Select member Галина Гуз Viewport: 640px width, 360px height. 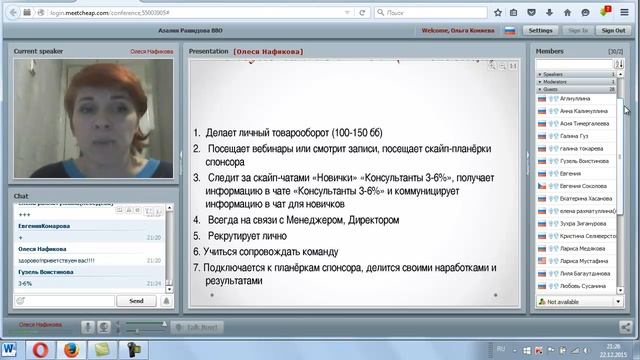point(576,136)
